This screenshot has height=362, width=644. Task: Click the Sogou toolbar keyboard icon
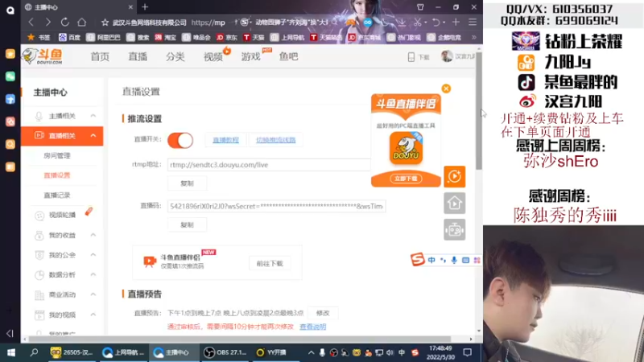coord(465,260)
